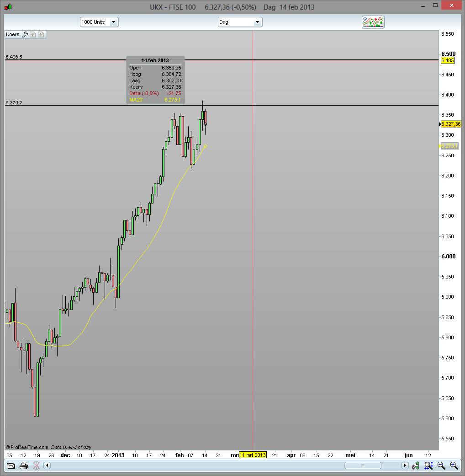Click the yellow 11 mrt 2013 date tag
The width and height of the screenshot is (465, 476).
(x=253, y=455)
